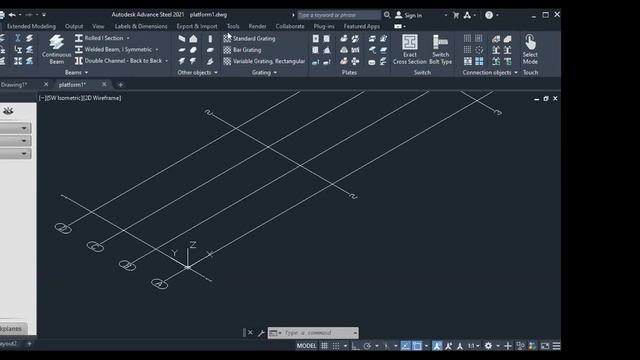Open the Tools ribbon tab
This screenshot has height=360, width=640.
point(233,26)
